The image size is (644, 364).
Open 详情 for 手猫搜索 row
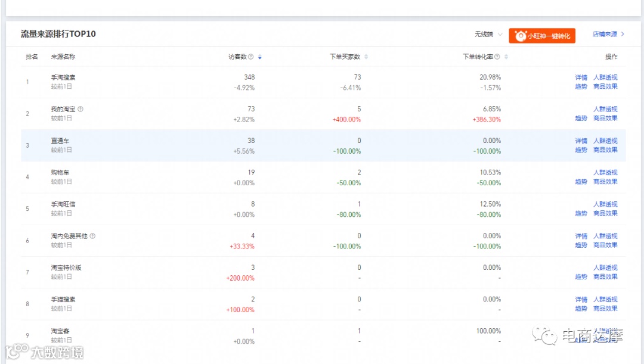pos(581,299)
